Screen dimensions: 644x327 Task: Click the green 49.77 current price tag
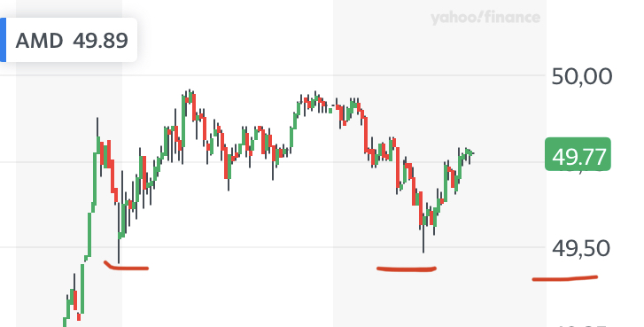(x=578, y=154)
